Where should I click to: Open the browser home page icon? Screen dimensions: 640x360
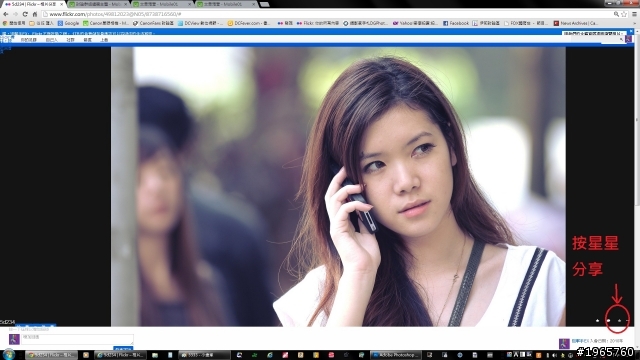[x=35, y=14]
